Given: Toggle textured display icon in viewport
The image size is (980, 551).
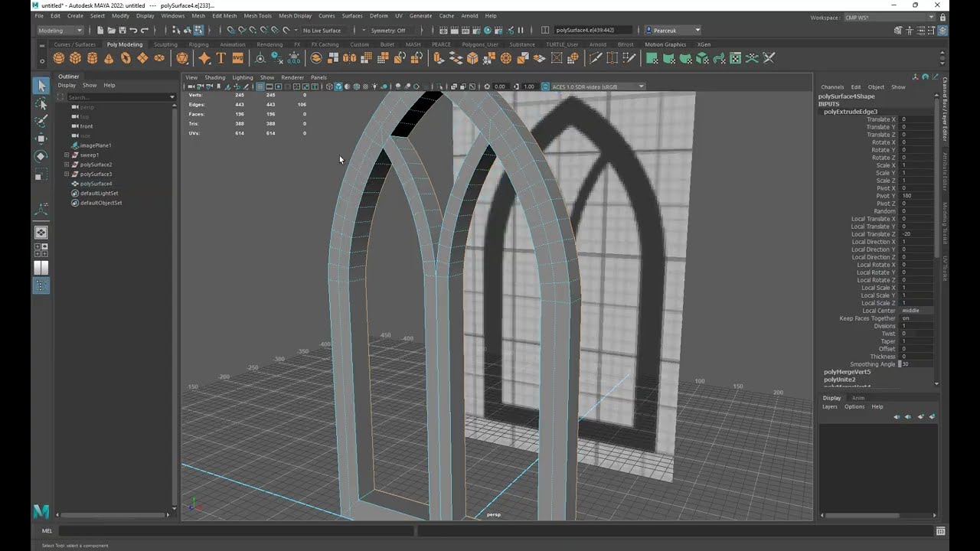Looking at the screenshot, I should click(x=366, y=86).
